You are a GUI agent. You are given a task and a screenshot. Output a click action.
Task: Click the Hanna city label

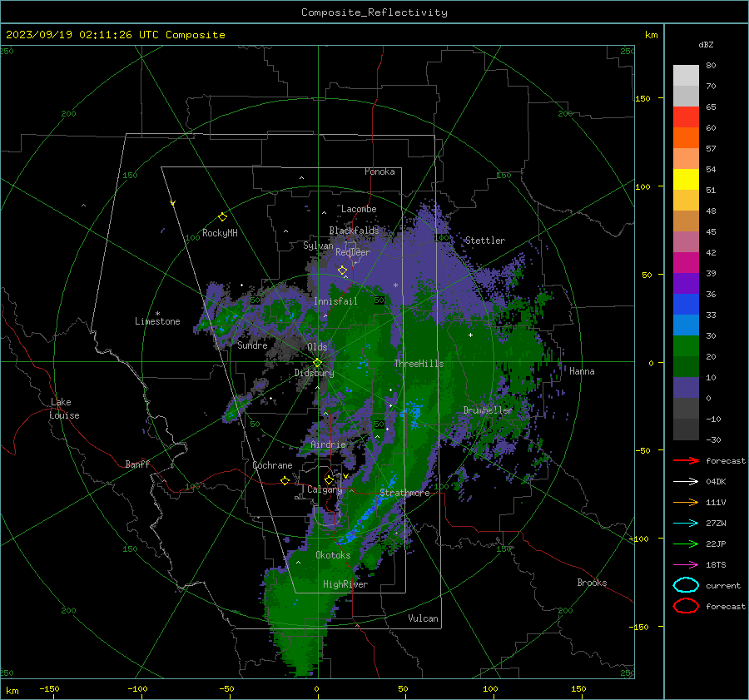point(582,371)
